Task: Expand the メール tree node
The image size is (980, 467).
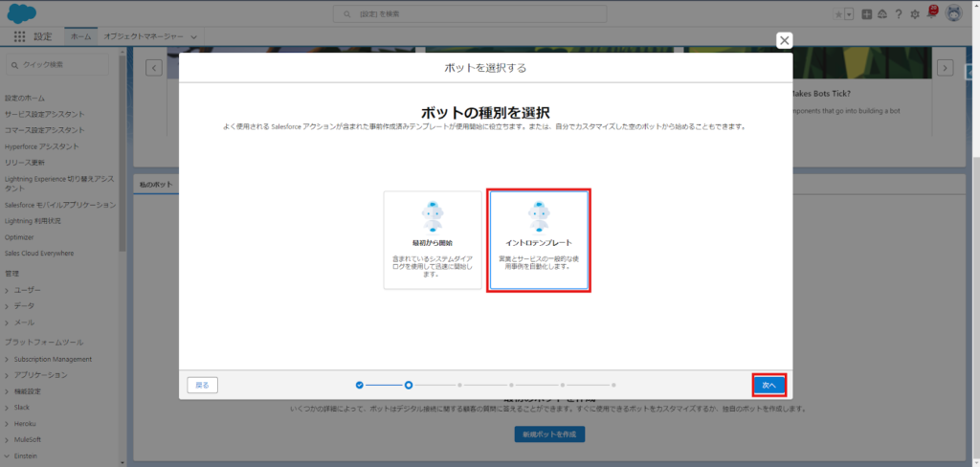Action: click(7, 322)
